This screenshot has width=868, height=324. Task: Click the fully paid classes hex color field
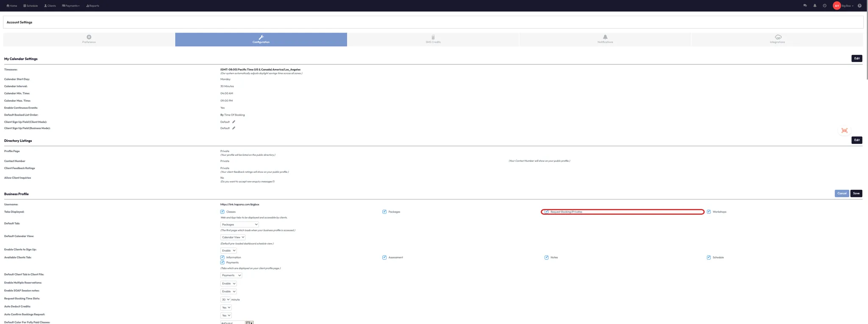coord(232,323)
